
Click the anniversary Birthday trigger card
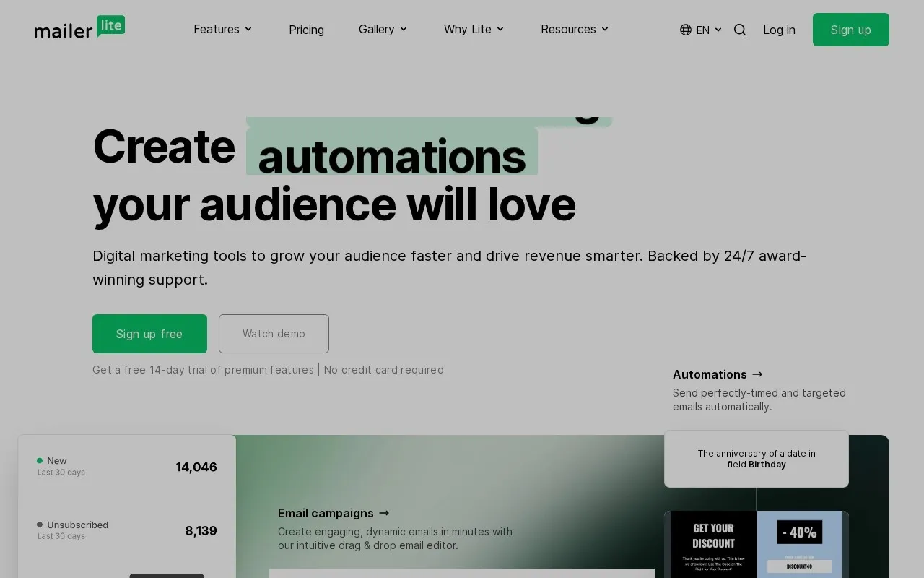pyautogui.click(x=757, y=459)
